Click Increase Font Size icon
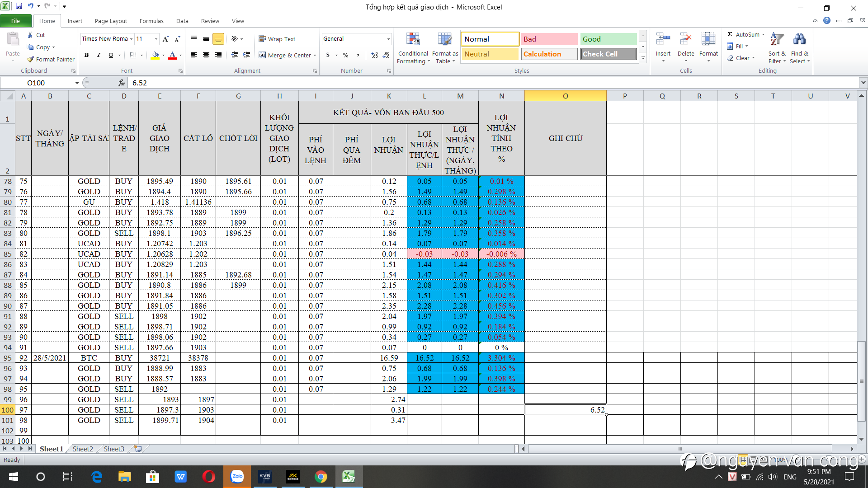This screenshot has width=868, height=488. click(x=166, y=39)
